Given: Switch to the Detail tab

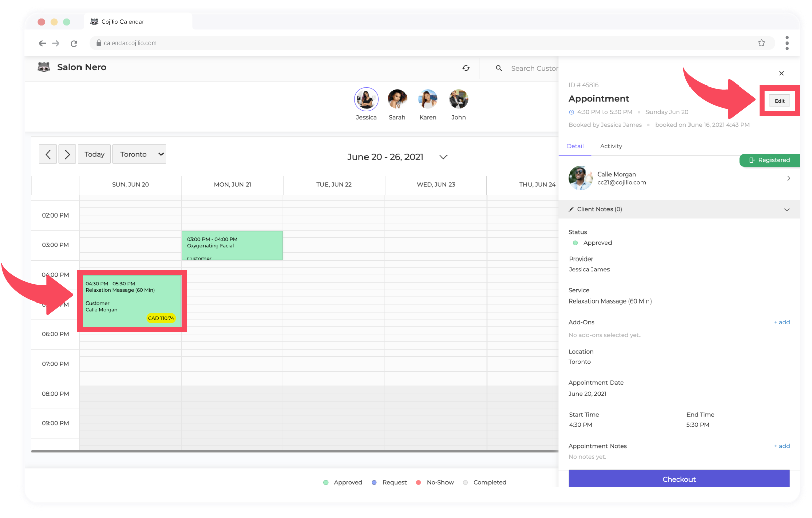Looking at the screenshot, I should tap(575, 146).
